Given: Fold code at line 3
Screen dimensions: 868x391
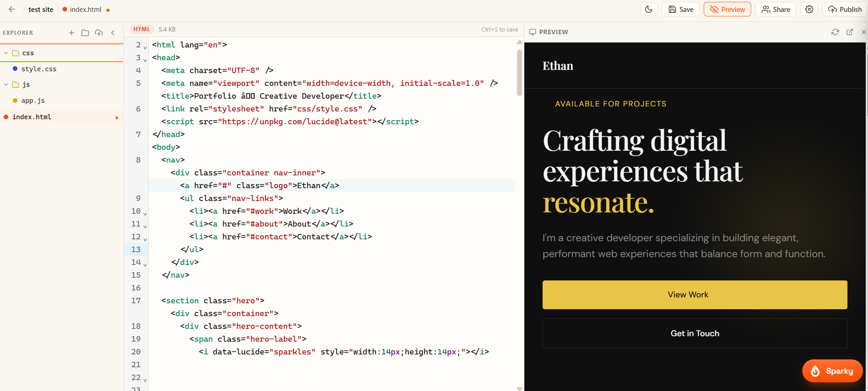Looking at the screenshot, I should (x=145, y=60).
